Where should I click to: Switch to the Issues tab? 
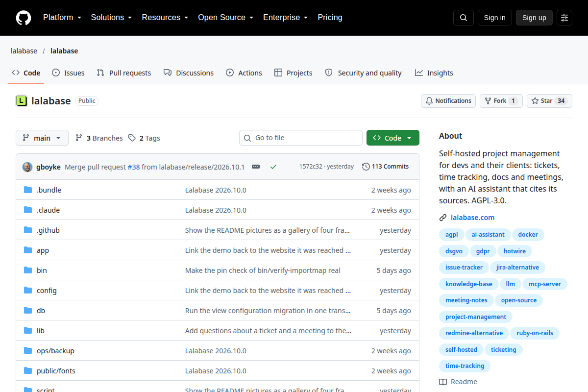click(68, 73)
